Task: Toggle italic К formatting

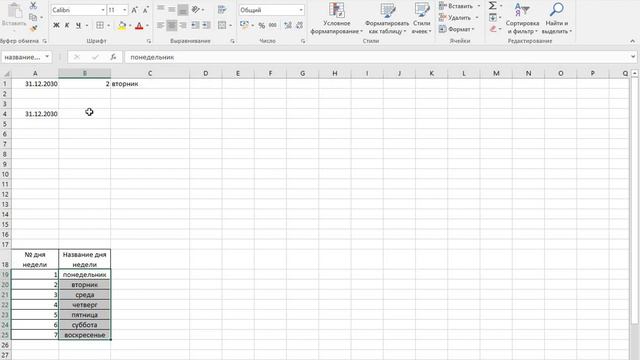Action: tap(67, 25)
